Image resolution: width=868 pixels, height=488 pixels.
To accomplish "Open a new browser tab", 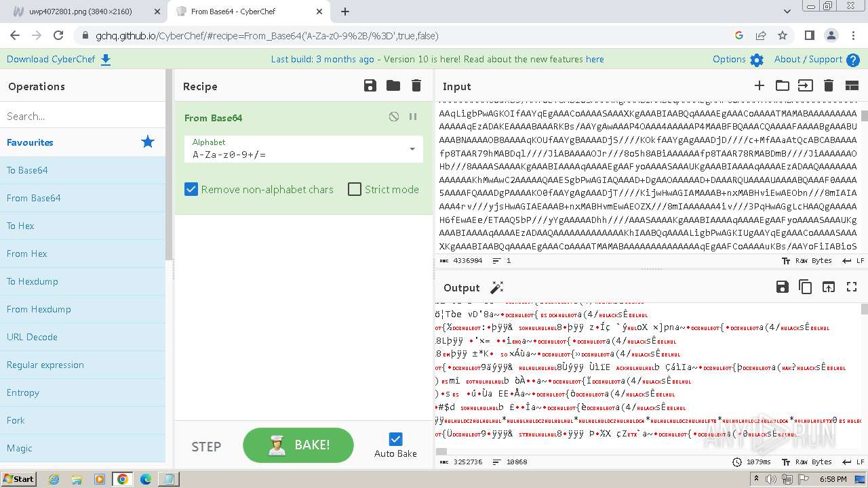I will click(344, 12).
